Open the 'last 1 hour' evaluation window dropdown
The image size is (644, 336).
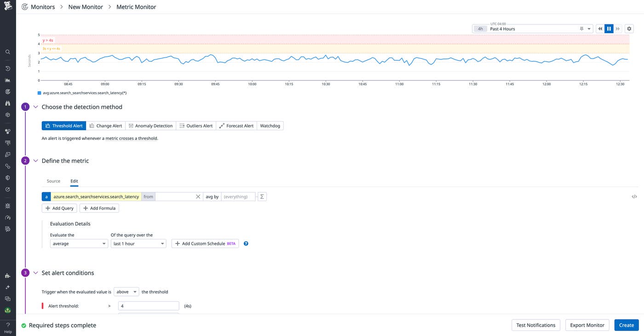[x=138, y=243]
